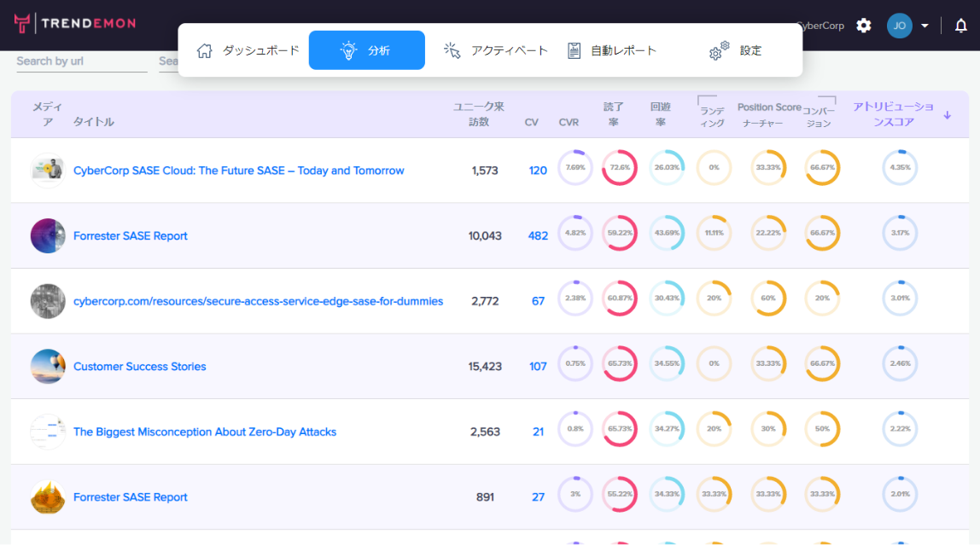
Task: Click thumbnail of CyberCorp SASE Cloud row
Action: pos(48,170)
